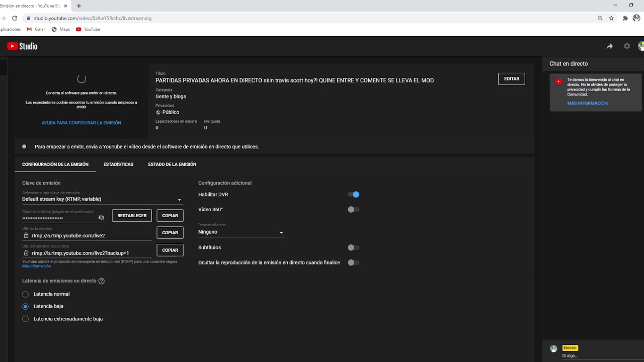Image resolution: width=644 pixels, height=362 pixels.
Task: Click the browser extensions puzzle icon
Action: pyautogui.click(x=625, y=18)
